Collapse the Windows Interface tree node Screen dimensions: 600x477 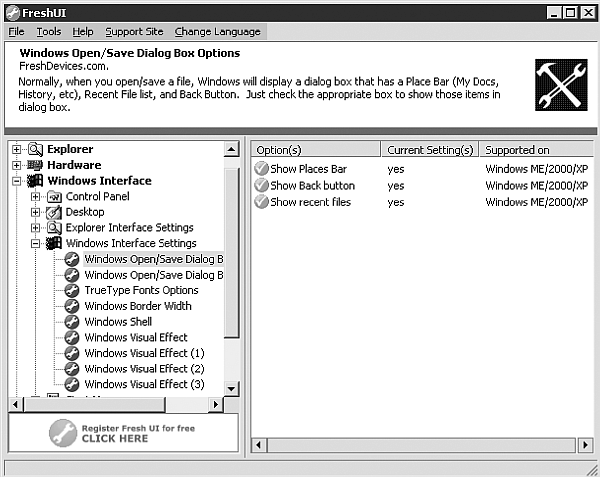pos(17,181)
